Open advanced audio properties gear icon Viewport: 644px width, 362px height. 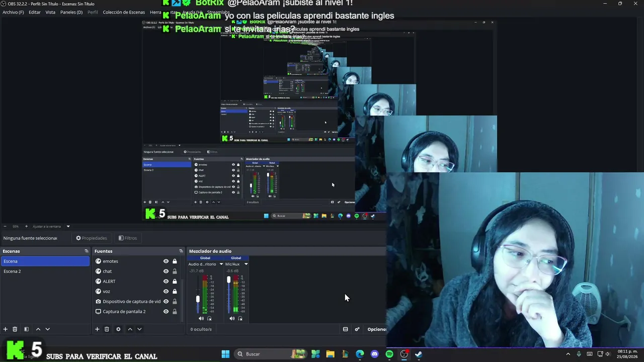click(x=357, y=329)
